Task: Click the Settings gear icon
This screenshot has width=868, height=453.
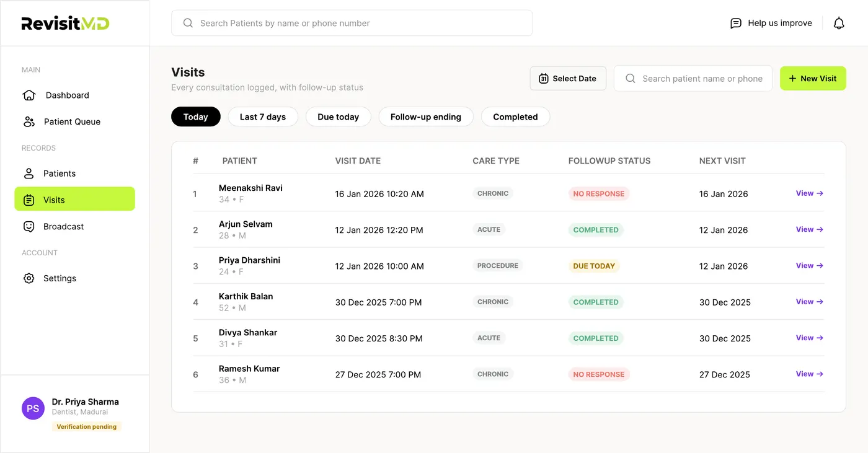Action: (x=29, y=278)
